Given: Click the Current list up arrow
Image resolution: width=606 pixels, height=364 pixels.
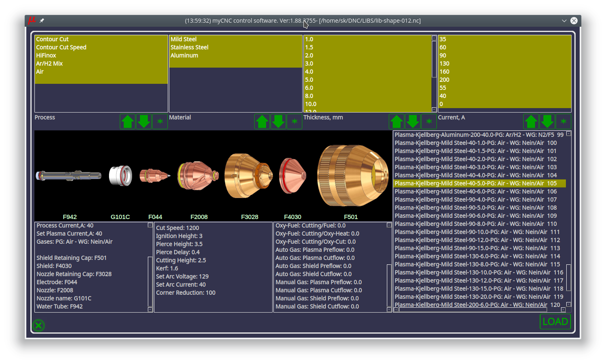Looking at the screenshot, I should click(531, 121).
